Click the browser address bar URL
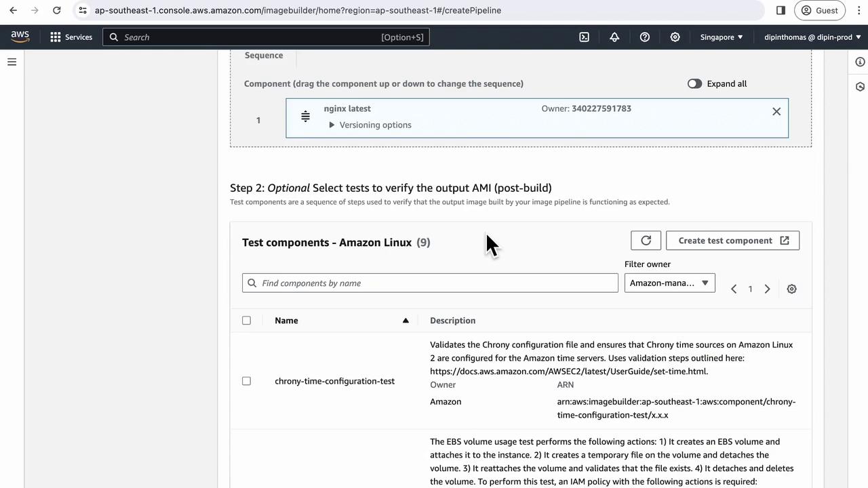This screenshot has height=488, width=868. [x=298, y=10]
